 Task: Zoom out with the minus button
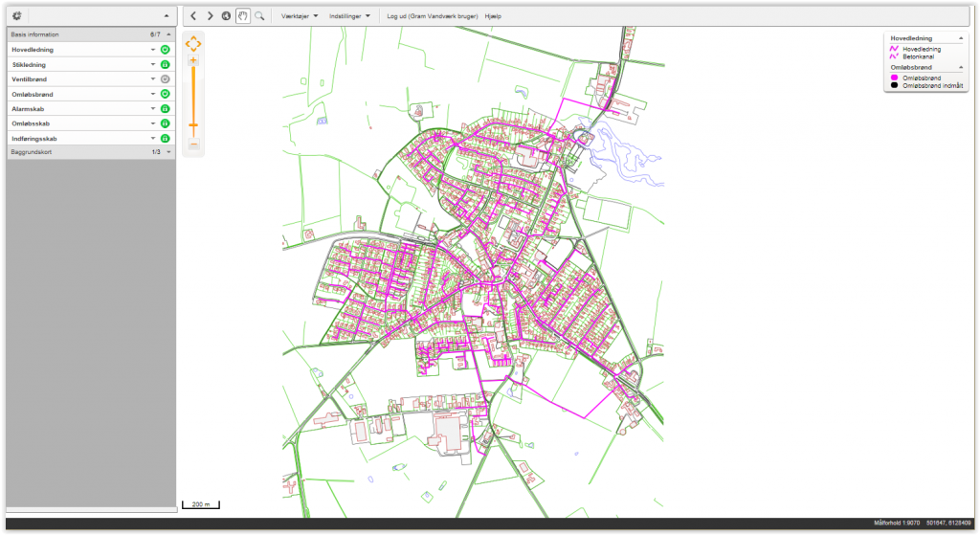(193, 145)
